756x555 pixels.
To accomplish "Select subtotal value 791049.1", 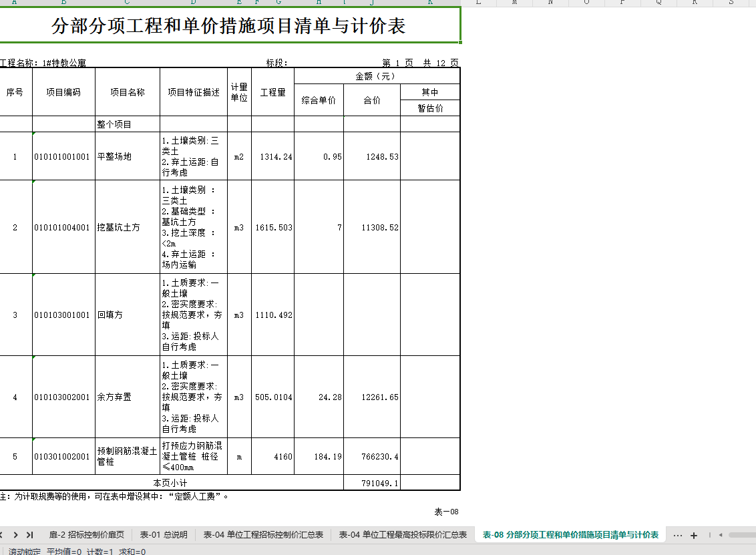I will pyautogui.click(x=372, y=483).
